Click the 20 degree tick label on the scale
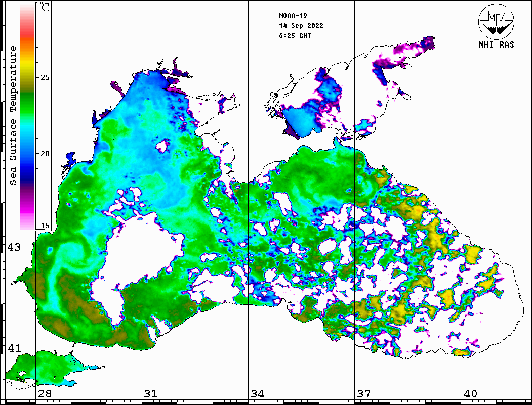This screenshot has width=532, height=405. click(46, 153)
